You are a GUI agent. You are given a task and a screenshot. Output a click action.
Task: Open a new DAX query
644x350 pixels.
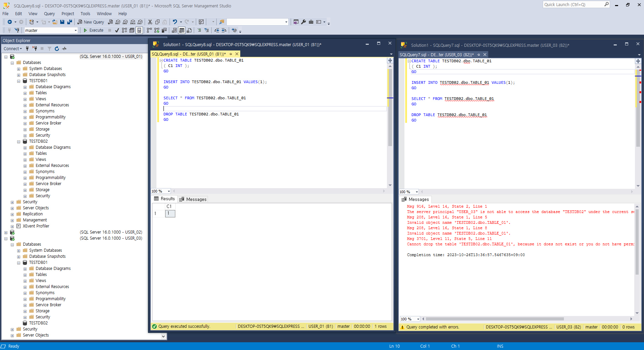click(x=140, y=22)
